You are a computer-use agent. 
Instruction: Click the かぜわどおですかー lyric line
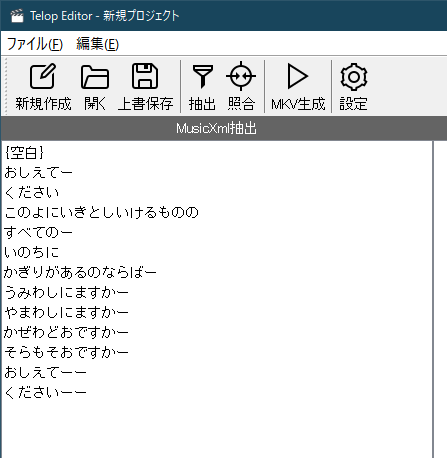pyautogui.click(x=66, y=333)
